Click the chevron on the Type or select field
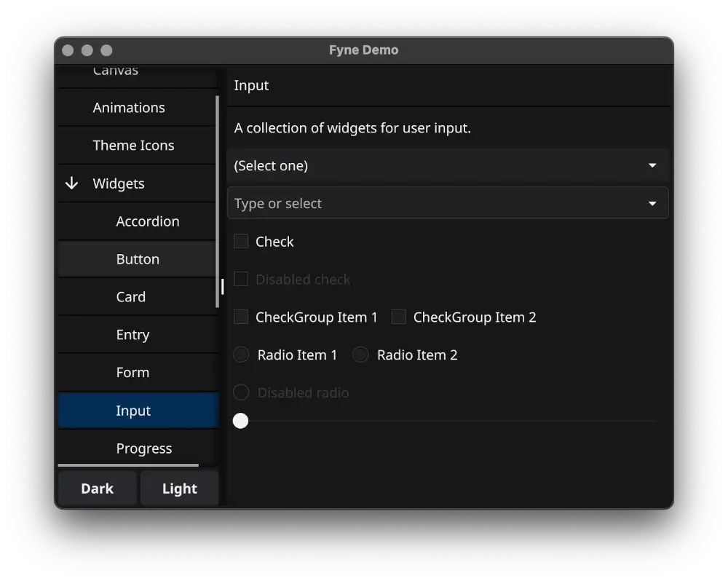728x581 pixels. [x=652, y=203]
